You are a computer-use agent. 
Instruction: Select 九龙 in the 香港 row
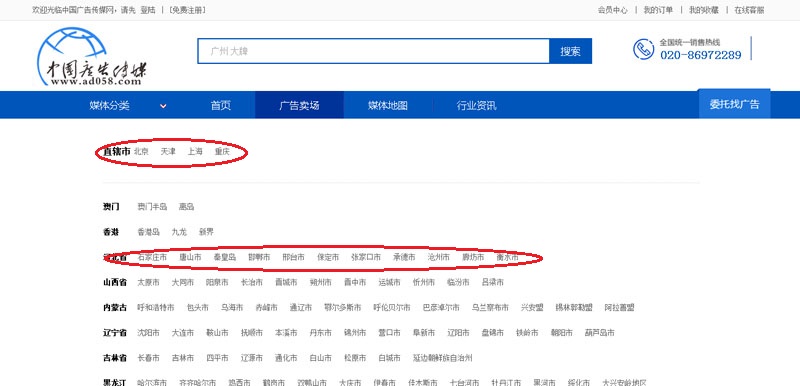pyautogui.click(x=179, y=232)
